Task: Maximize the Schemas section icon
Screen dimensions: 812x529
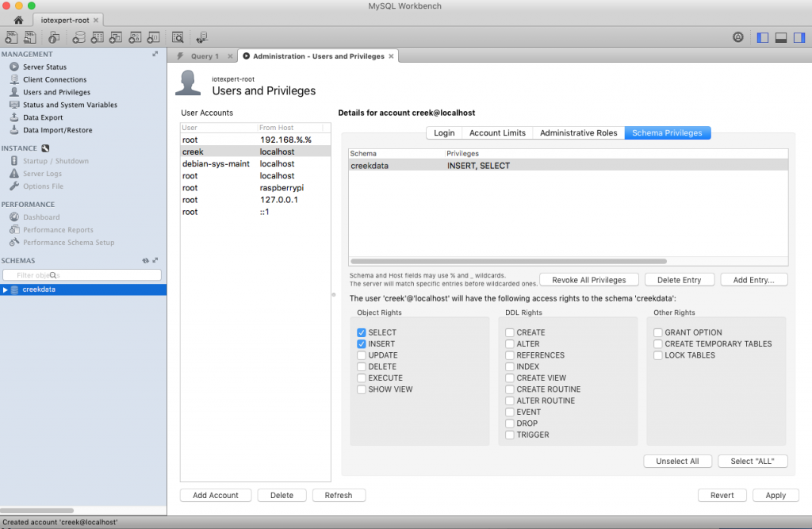Action: tap(155, 261)
